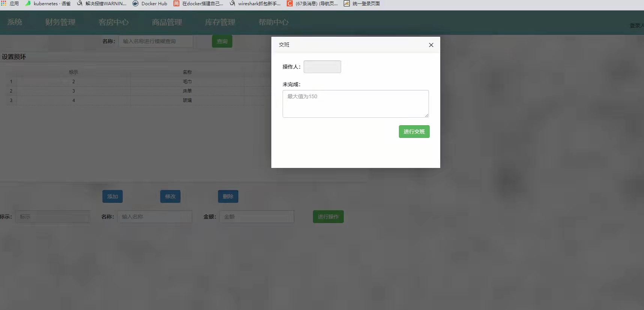The width and height of the screenshot is (644, 310).
Task: Open the 财务管理 menu
Action: click(x=60, y=22)
